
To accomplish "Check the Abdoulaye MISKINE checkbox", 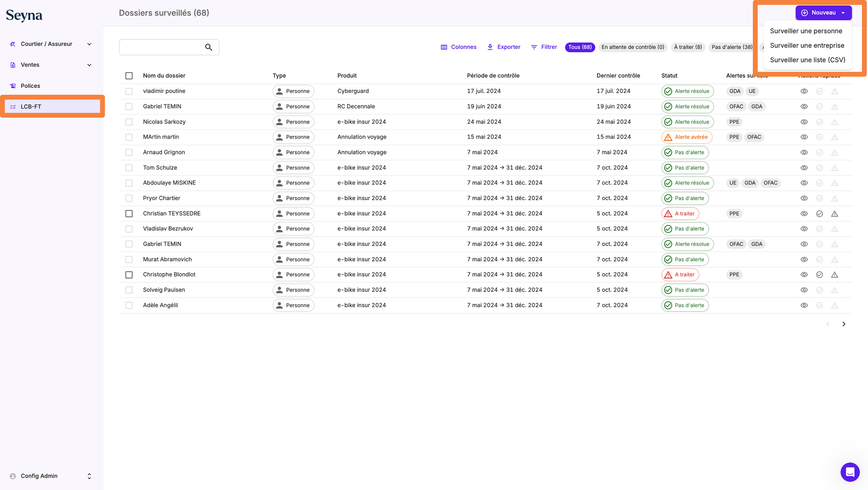I will coord(129,183).
